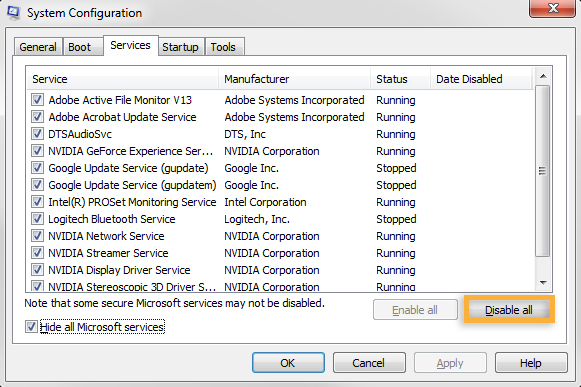The width and height of the screenshot is (581, 387).
Task: Uncheck Hide all Microsoft services
Action: (x=31, y=327)
